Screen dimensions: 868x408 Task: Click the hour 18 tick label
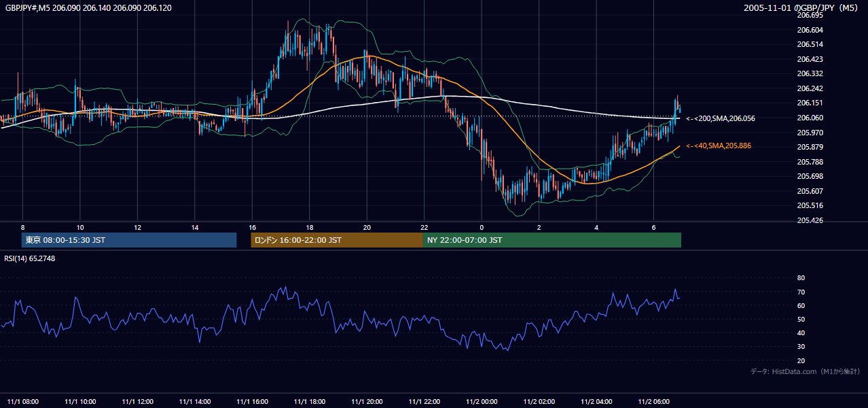pos(309,227)
